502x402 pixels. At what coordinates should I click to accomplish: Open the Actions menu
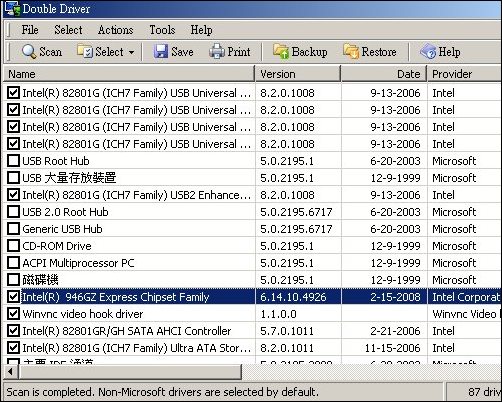pos(115,30)
